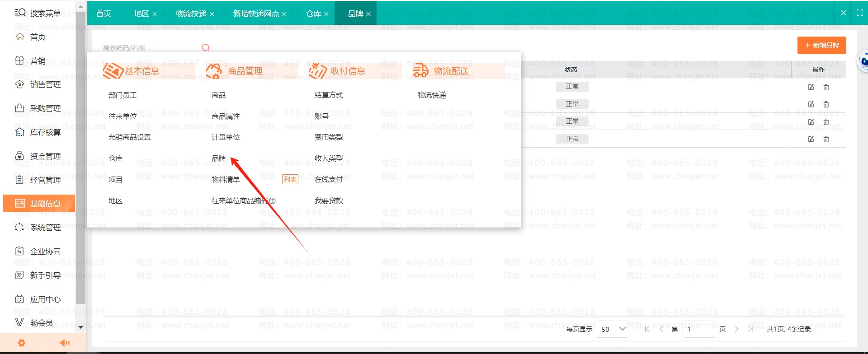Open the 经营管理 sidebar module
The width and height of the screenshot is (868, 354).
(x=38, y=180)
